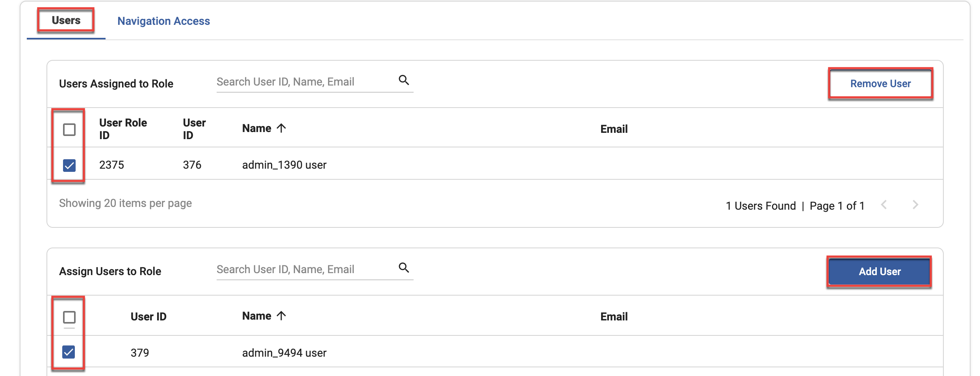
Task: Click sort arrow beside Name in assigned users table
Action: [281, 128]
